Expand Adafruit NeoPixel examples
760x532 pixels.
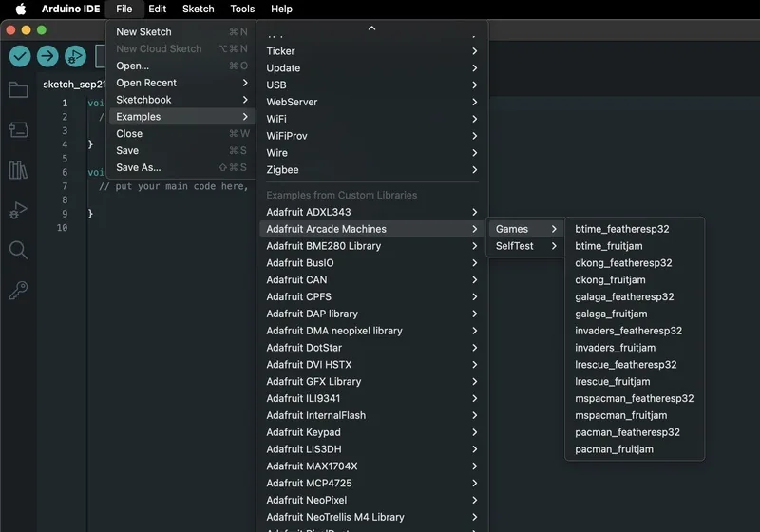pyautogui.click(x=371, y=500)
